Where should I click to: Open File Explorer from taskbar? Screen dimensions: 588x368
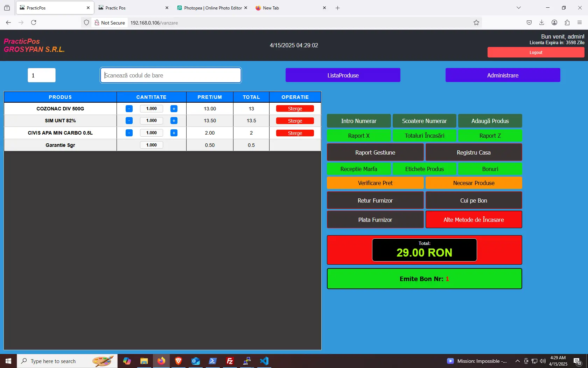(144, 361)
